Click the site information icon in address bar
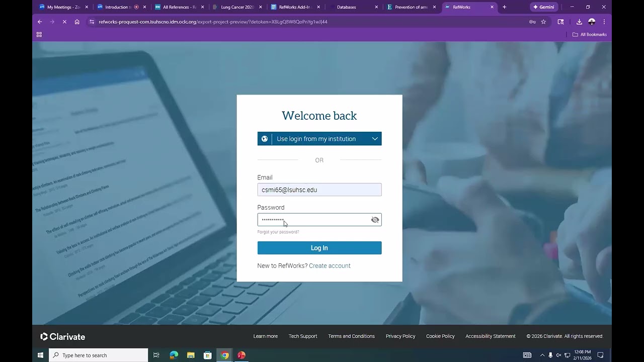644x362 pixels. [92, 22]
